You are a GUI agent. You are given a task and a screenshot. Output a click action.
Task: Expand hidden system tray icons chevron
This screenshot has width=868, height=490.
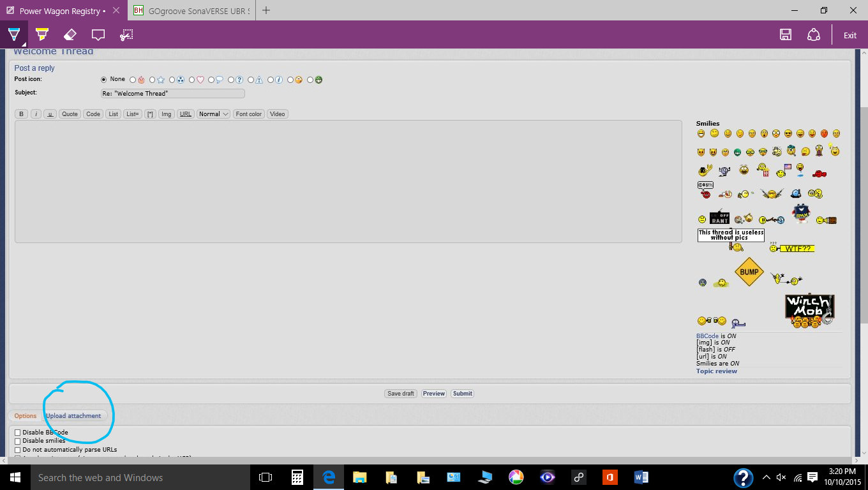(x=766, y=477)
